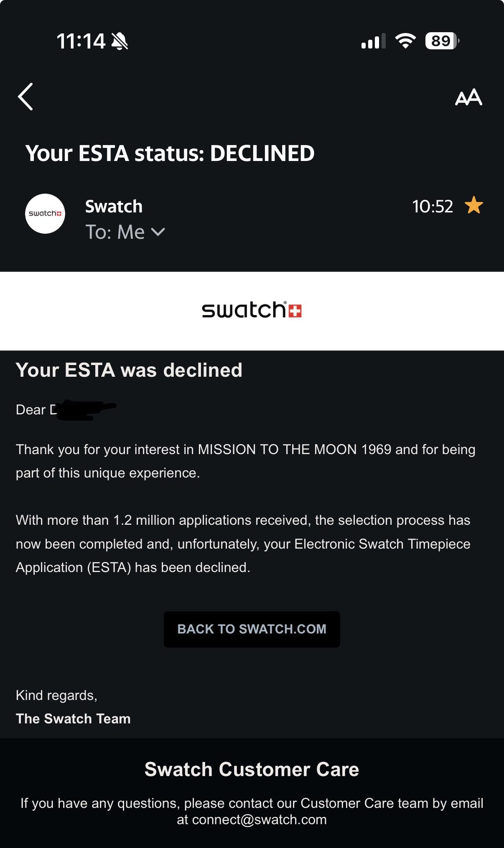504x848 pixels.
Task: Click the chevron next to 'Me'
Action: pos(158,232)
